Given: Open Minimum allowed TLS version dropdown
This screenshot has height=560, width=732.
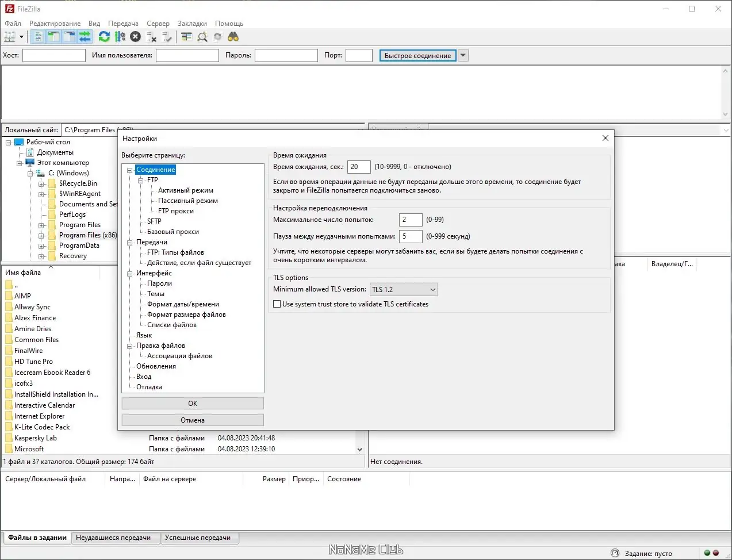Looking at the screenshot, I should pos(404,289).
